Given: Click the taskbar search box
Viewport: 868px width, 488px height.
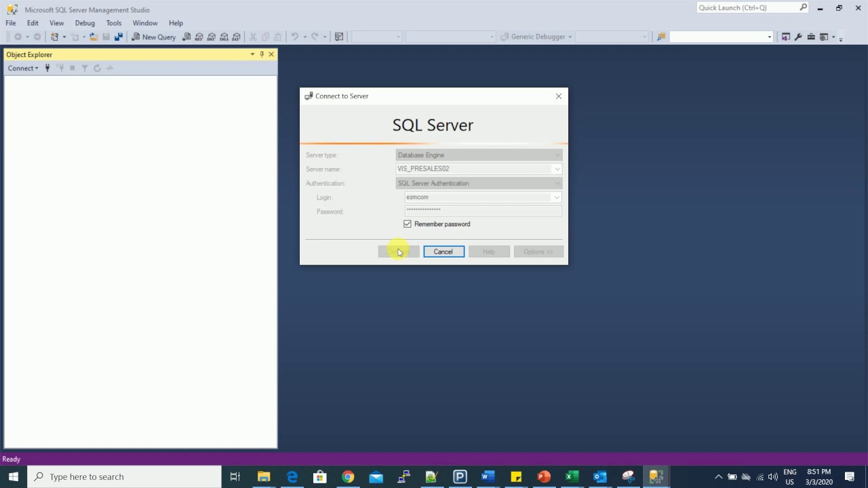Looking at the screenshot, I should (x=124, y=476).
